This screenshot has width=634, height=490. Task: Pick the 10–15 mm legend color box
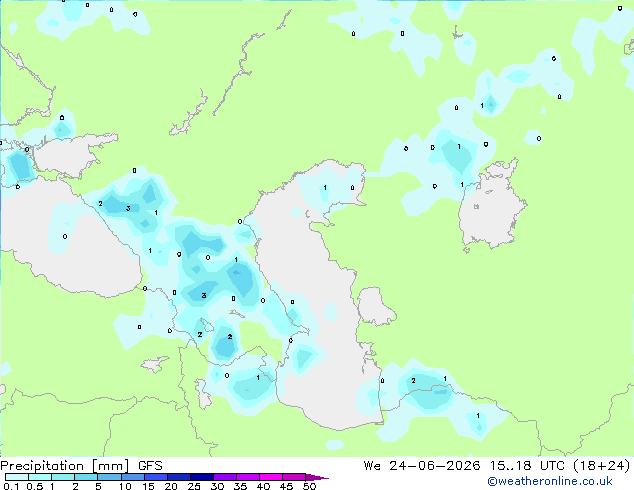pos(132,477)
